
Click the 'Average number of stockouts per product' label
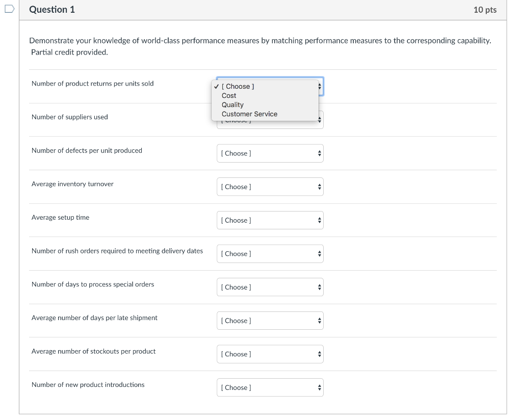(x=94, y=351)
